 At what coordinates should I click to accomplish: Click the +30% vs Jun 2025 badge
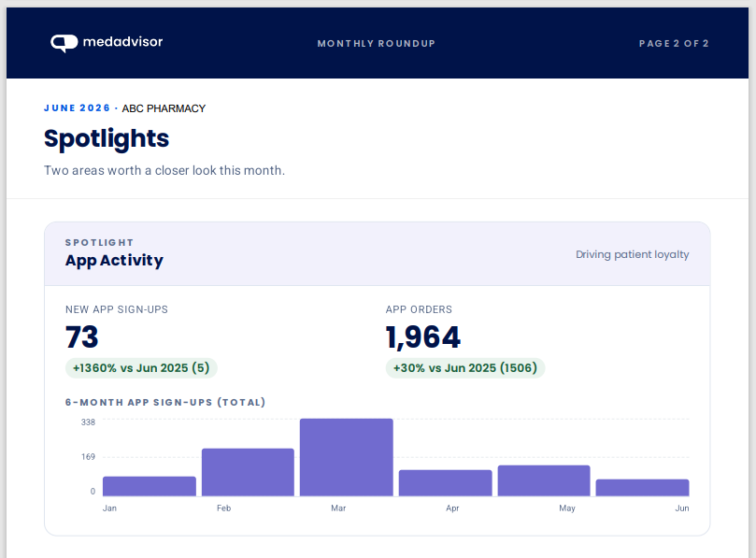point(465,368)
